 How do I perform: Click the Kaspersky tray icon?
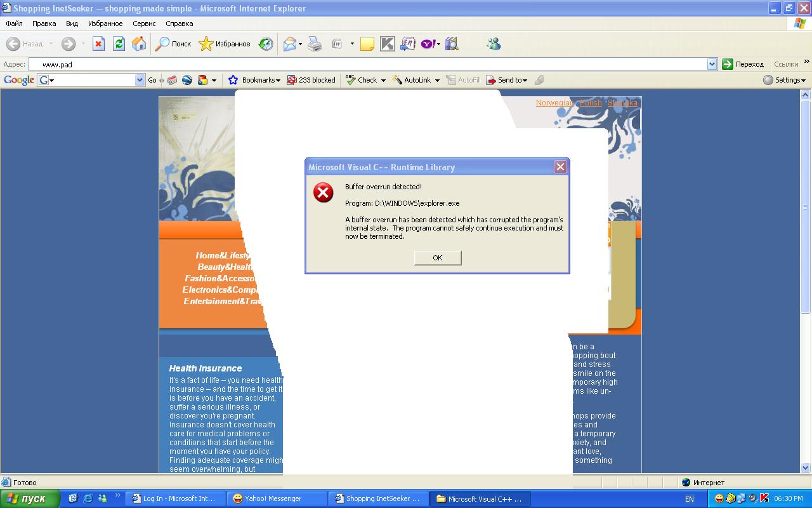(764, 498)
